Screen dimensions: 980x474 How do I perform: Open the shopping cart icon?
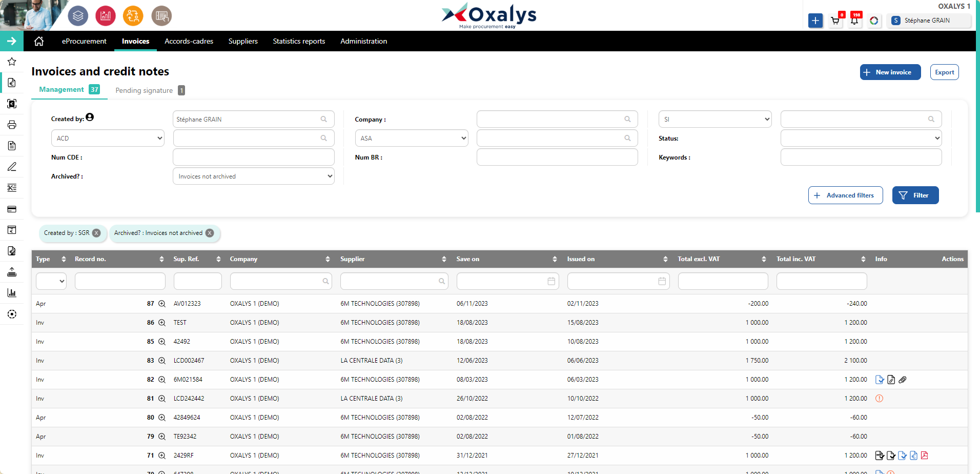[835, 21]
